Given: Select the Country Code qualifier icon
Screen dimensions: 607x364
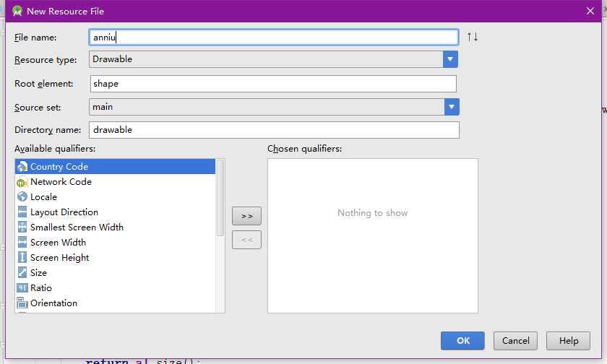Looking at the screenshot, I should tap(22, 166).
